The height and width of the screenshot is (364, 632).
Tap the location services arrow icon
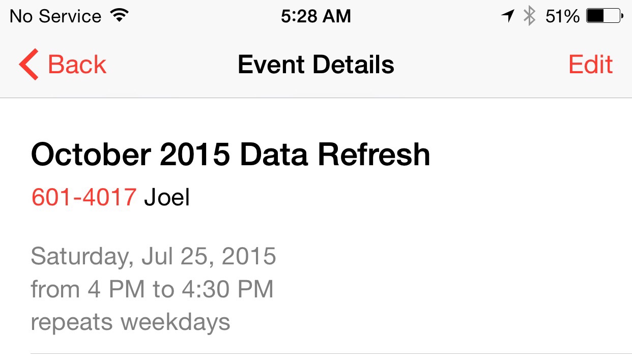(508, 16)
